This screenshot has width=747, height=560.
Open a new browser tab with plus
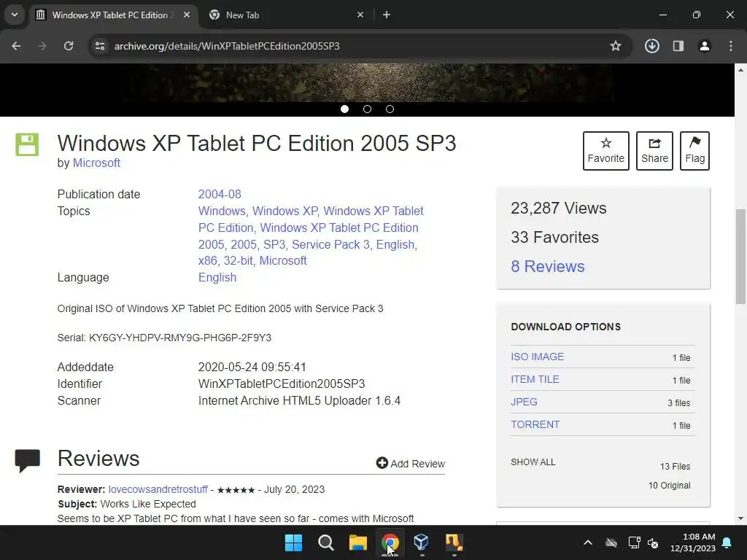click(x=387, y=15)
